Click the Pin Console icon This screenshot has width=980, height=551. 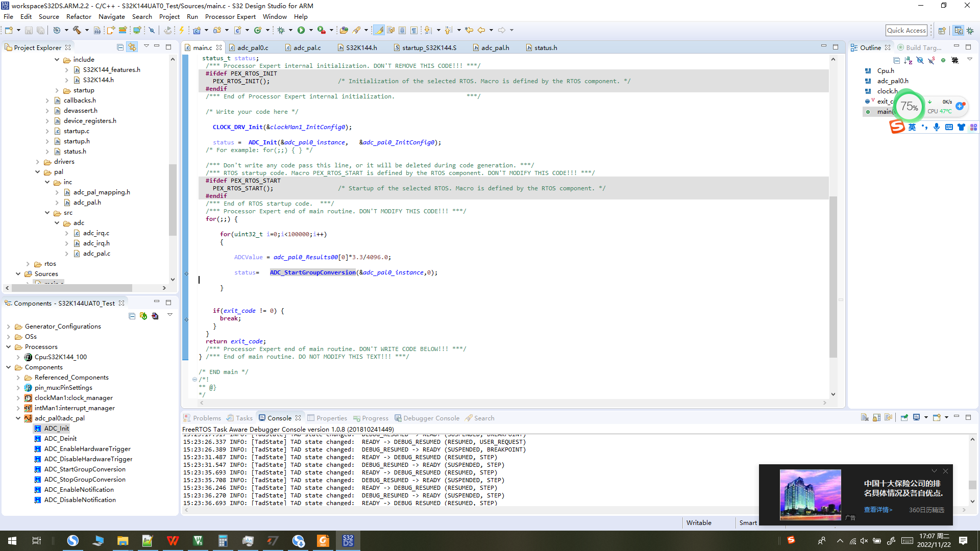click(904, 417)
